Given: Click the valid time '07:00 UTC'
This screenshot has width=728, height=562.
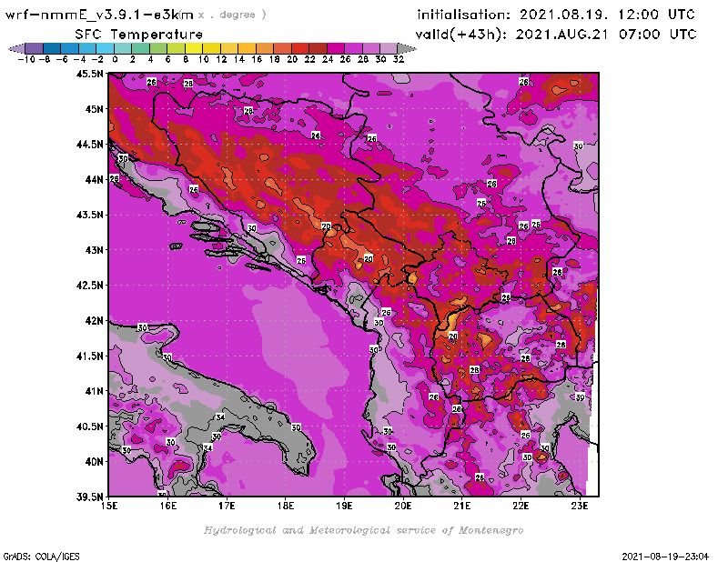Looking at the screenshot, I should coord(658,35).
